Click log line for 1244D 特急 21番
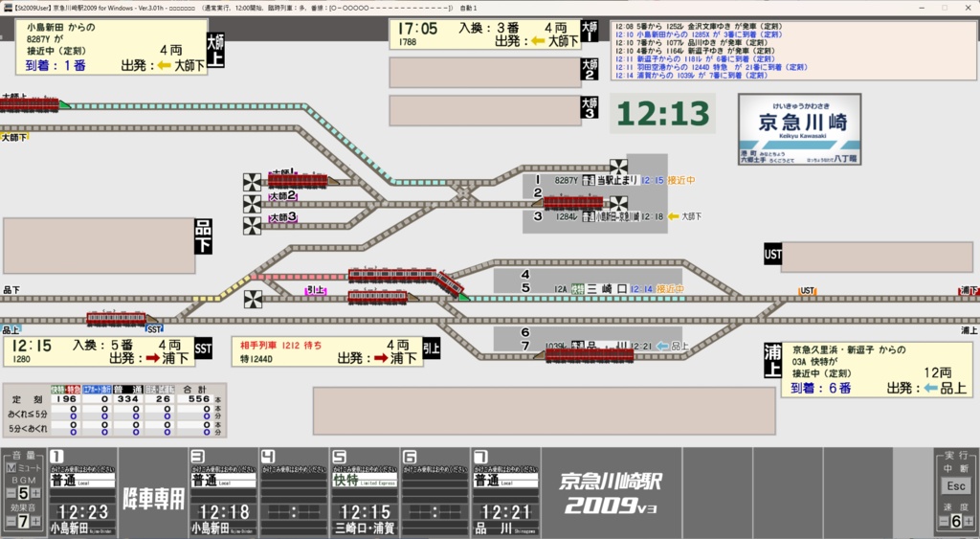This screenshot has height=539, width=980. tap(711, 68)
